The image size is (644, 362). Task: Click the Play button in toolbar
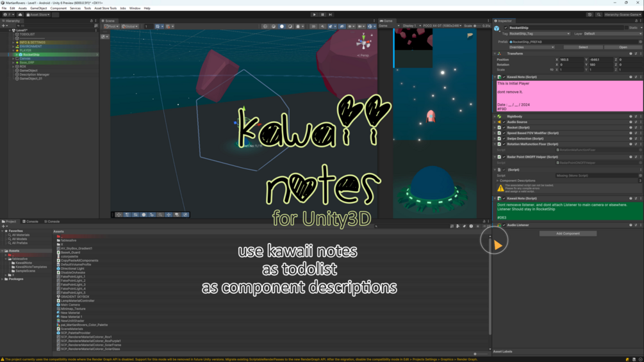pyautogui.click(x=315, y=14)
